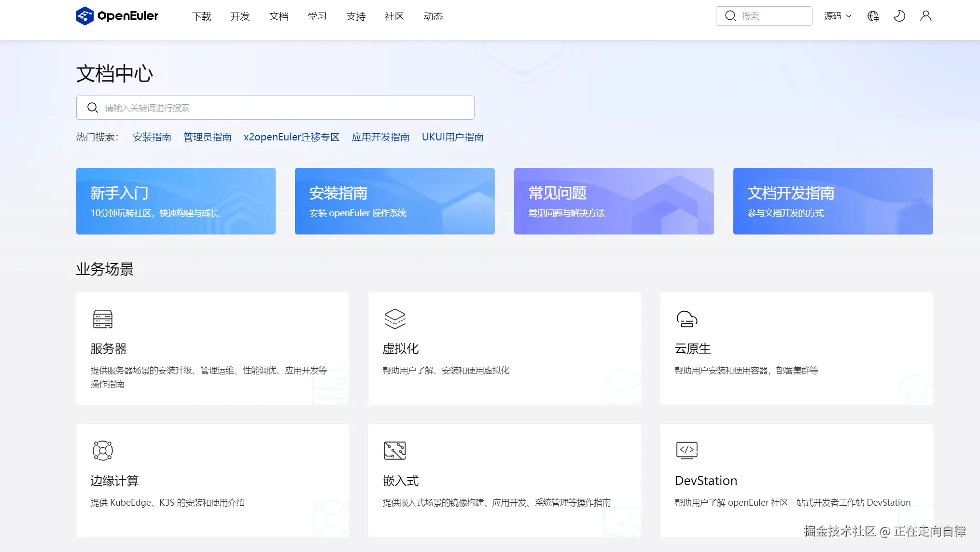Open the language switch globe icon

pyautogui.click(x=873, y=16)
